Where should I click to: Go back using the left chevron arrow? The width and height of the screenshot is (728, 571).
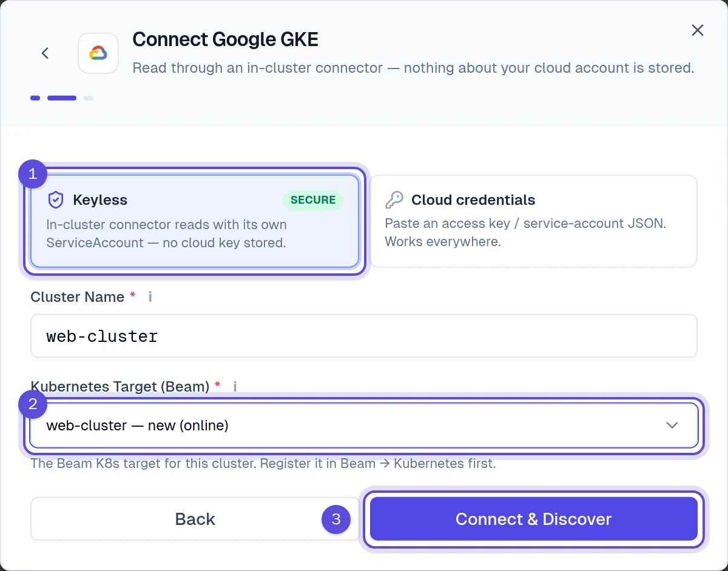pyautogui.click(x=45, y=53)
